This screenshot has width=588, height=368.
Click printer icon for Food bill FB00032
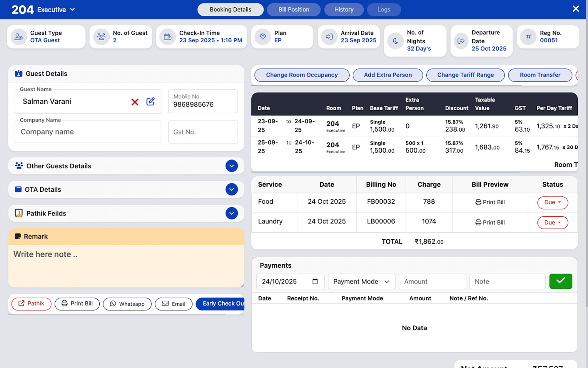(478, 202)
